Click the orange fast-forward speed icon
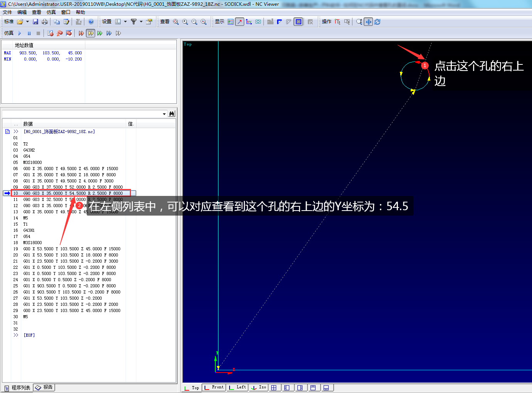 [x=81, y=33]
